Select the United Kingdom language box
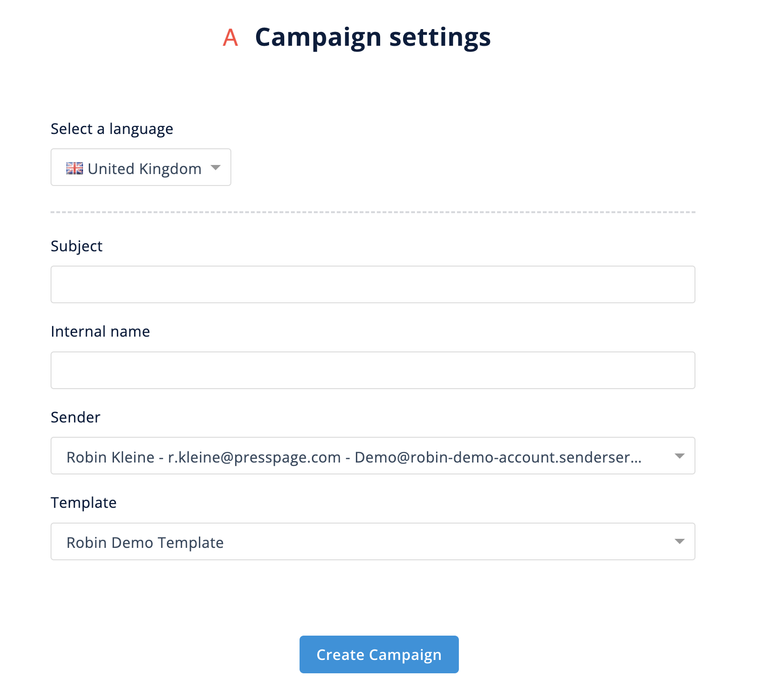Screen dimensions: 767x700 pyautogui.click(x=141, y=167)
